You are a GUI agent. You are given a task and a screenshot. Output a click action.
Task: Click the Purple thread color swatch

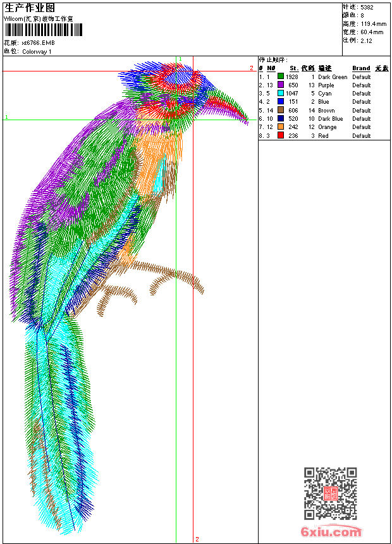(x=281, y=85)
